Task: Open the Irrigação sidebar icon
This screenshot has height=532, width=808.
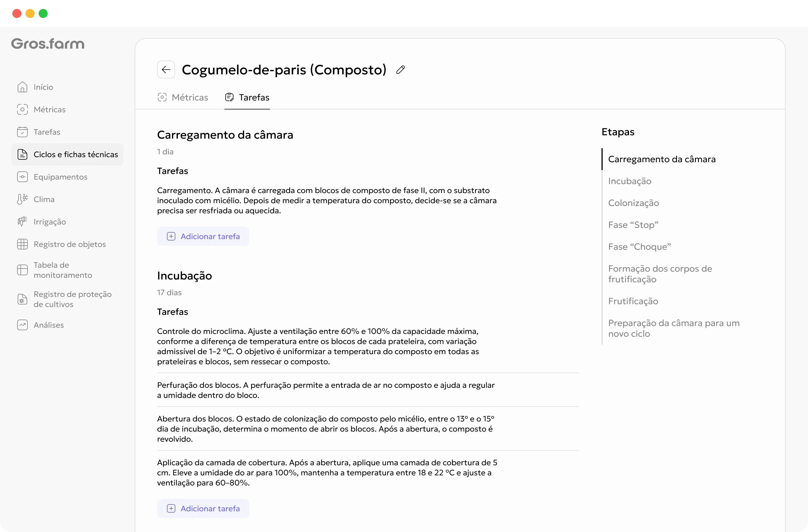Action: pos(22,222)
